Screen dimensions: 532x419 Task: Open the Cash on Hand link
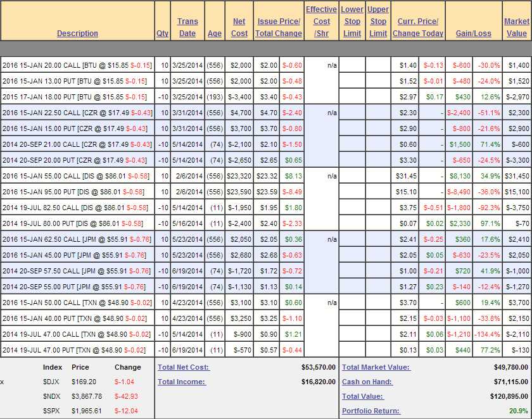pyautogui.click(x=367, y=382)
